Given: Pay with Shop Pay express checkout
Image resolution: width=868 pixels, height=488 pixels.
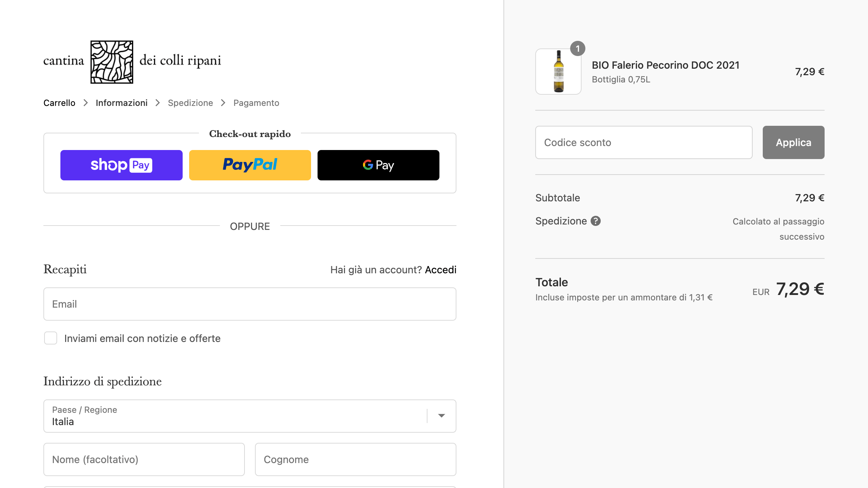Looking at the screenshot, I should pos(121,165).
